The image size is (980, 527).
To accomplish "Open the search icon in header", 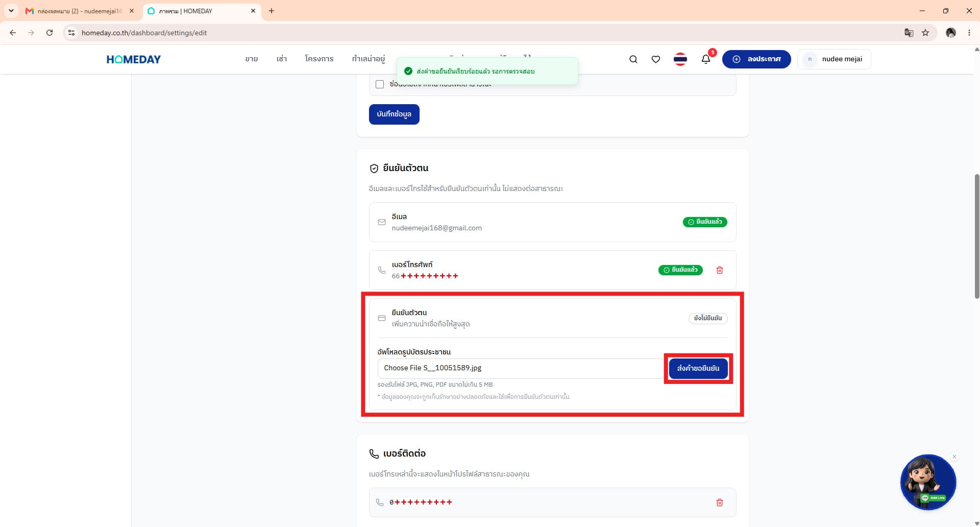I will pos(633,59).
